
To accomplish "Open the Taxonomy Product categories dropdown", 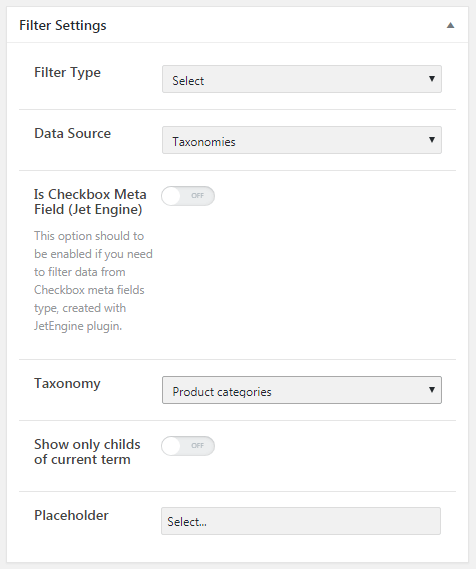I will pyautogui.click(x=301, y=390).
